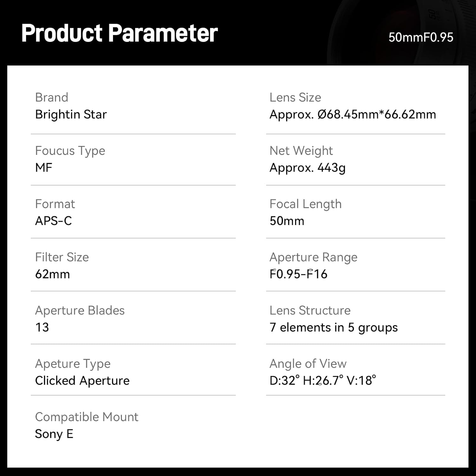The image size is (476, 476).
Task: Click the "Focal Length" label
Action: [305, 204]
